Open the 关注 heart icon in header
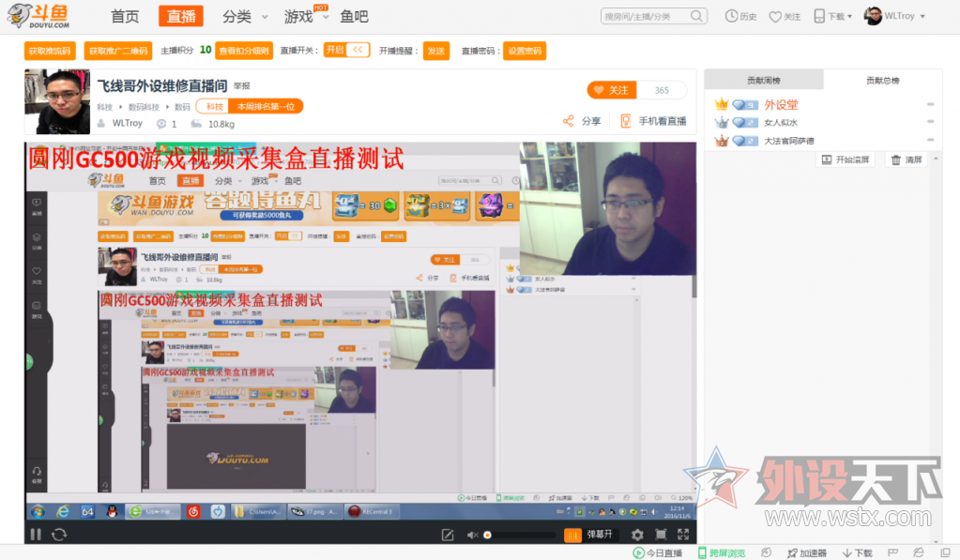The image size is (960, 560). coord(775,17)
